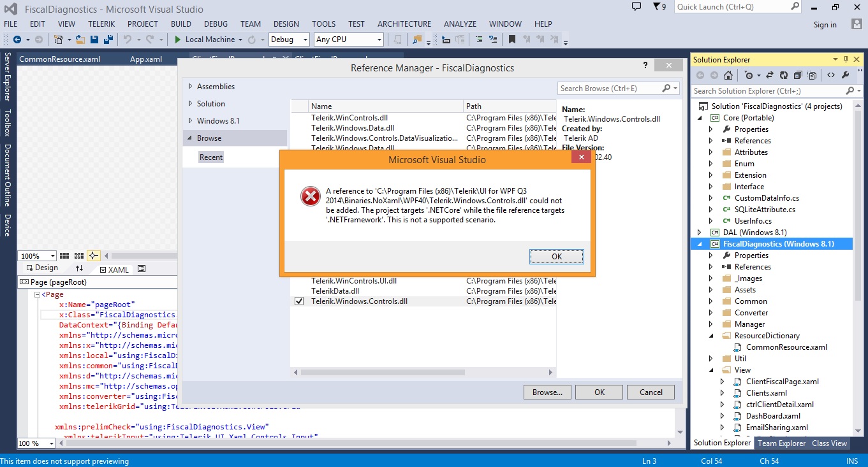Open Properties wrench icon in Solution Explorer

845,75
